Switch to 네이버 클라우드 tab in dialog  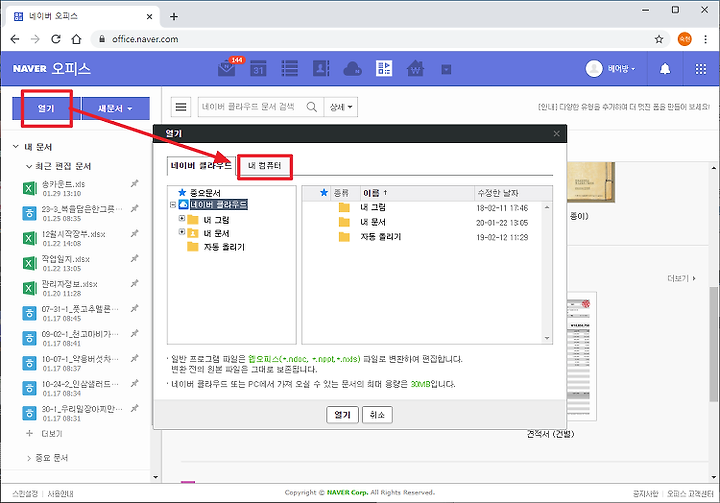(x=201, y=166)
